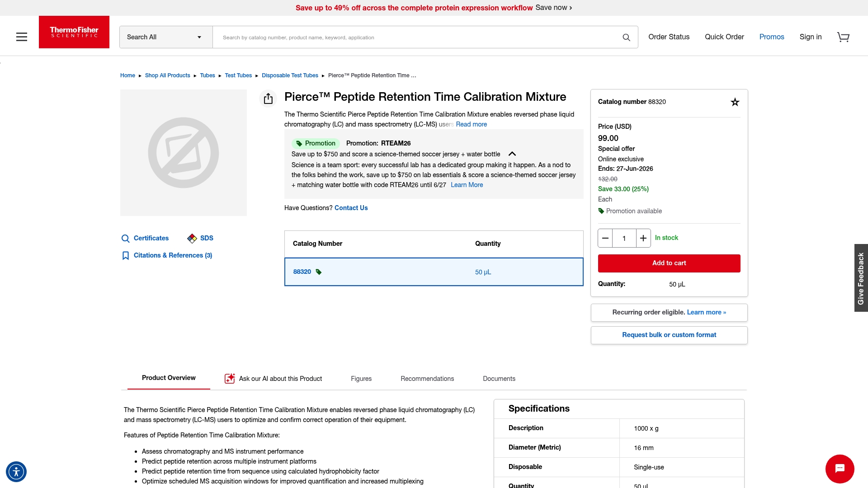Viewport: 868px width, 488px height.
Task: Click the Specifications heading
Action: pos(539,408)
